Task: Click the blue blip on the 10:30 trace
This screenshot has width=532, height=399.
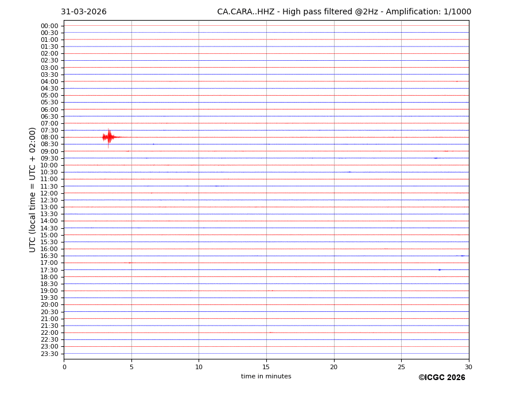Action: (349, 171)
